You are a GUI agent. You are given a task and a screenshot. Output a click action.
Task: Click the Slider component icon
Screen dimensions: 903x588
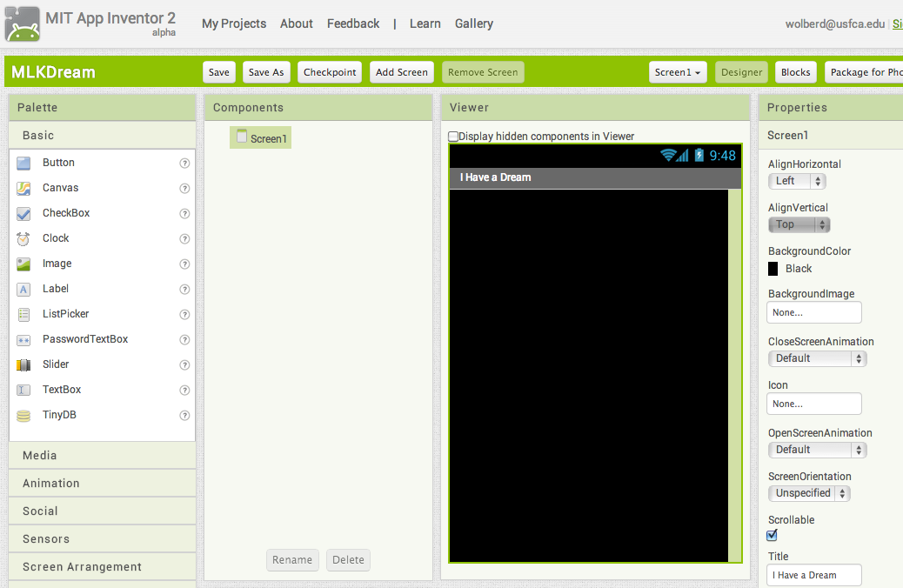(x=23, y=364)
